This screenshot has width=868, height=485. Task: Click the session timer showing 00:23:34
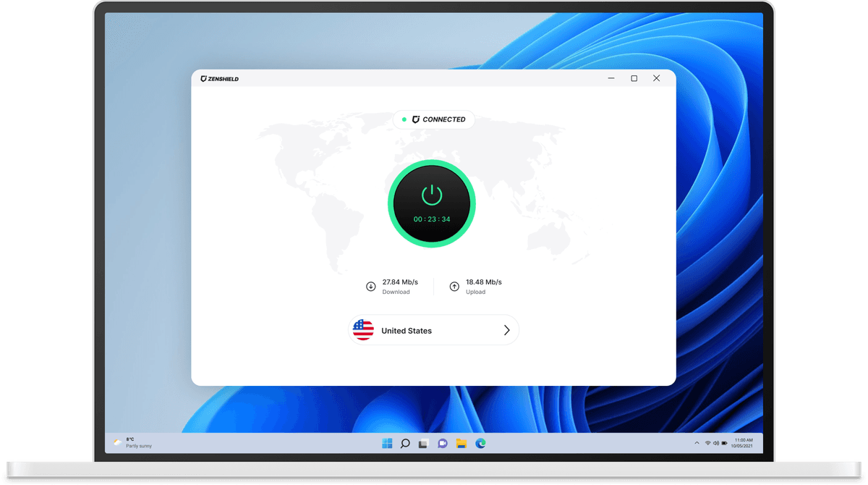tap(432, 219)
